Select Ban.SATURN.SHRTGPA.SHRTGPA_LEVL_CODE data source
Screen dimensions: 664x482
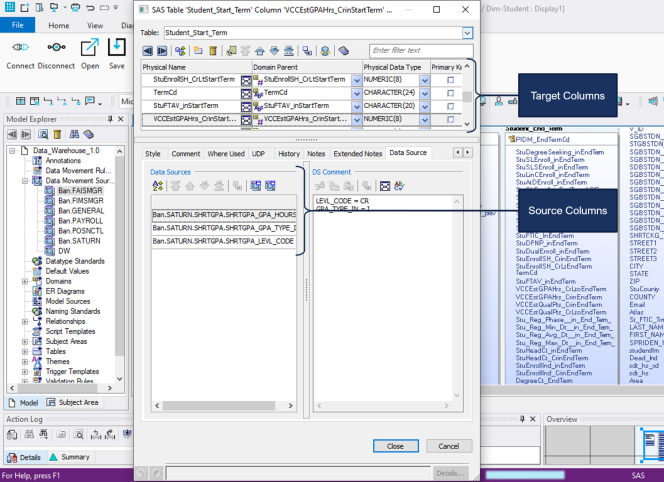click(x=224, y=241)
